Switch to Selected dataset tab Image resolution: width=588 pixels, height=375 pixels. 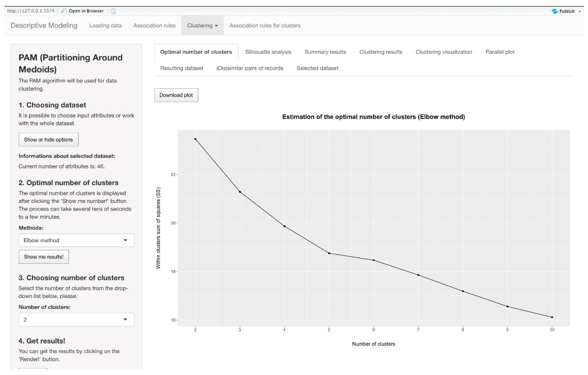coord(317,68)
